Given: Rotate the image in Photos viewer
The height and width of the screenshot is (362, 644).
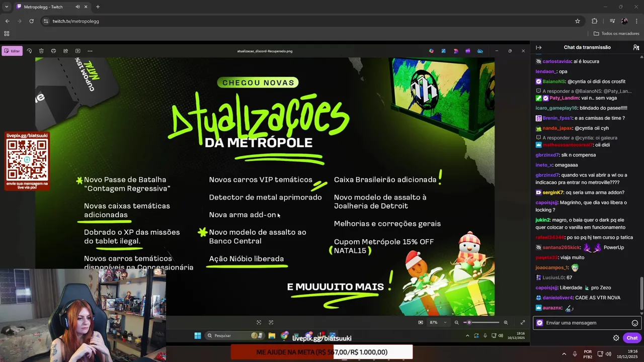Looking at the screenshot, I should (29, 51).
